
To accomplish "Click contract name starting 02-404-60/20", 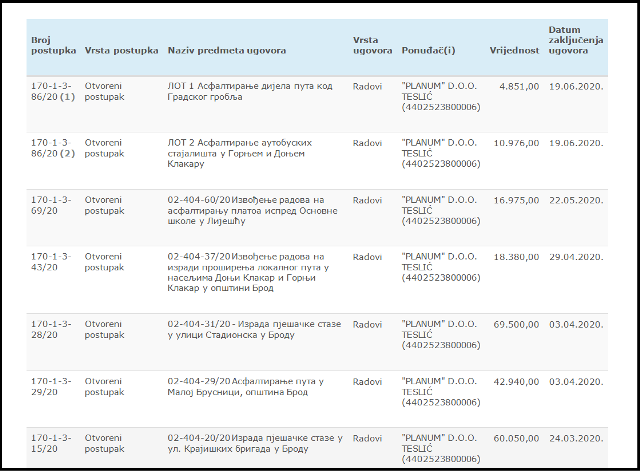I will (x=252, y=211).
